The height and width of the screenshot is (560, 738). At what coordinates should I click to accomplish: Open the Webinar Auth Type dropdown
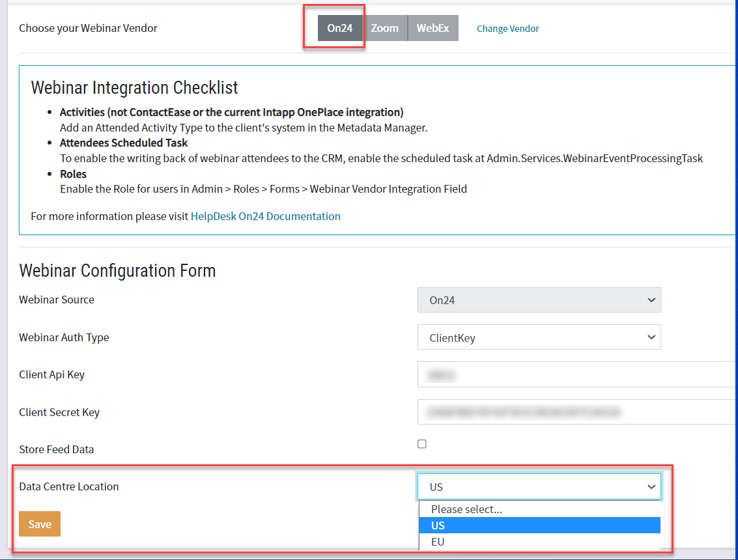coord(539,337)
